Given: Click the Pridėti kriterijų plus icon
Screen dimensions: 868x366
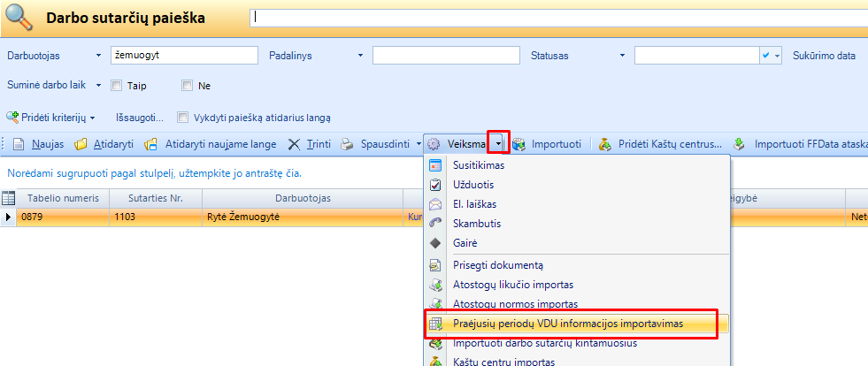Looking at the screenshot, I should (12, 117).
